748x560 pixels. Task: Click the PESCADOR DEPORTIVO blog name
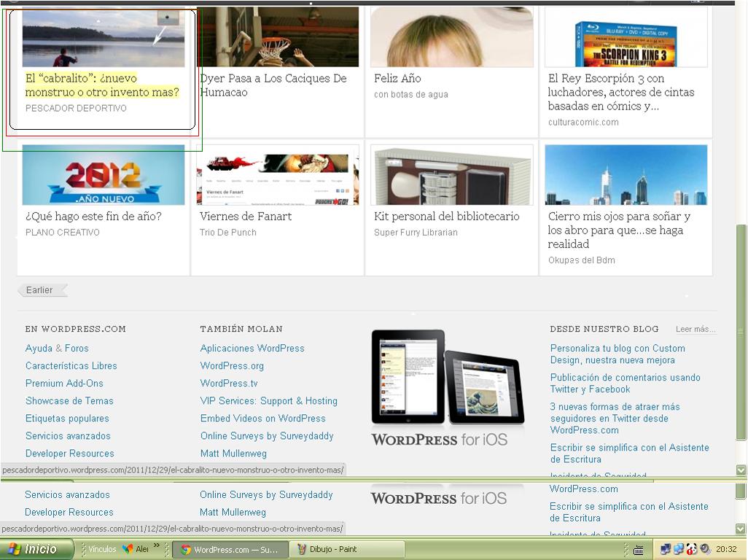pyautogui.click(x=76, y=109)
